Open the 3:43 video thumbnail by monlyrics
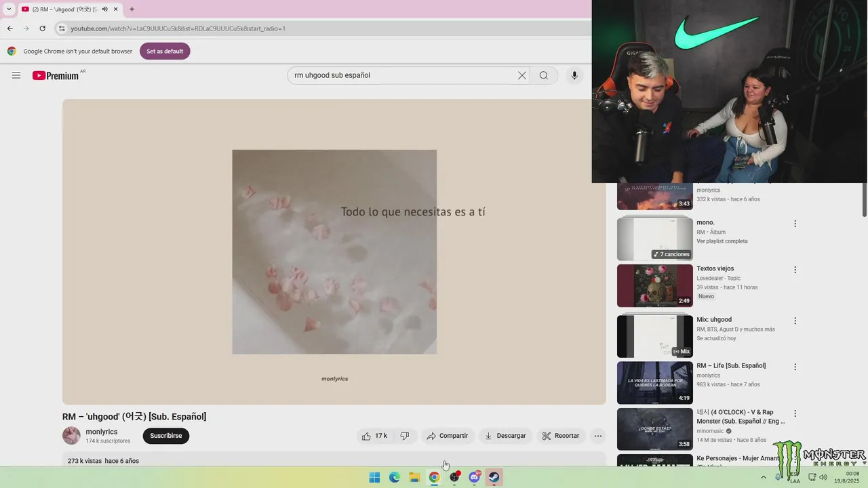This screenshot has height=488, width=868. (655, 197)
